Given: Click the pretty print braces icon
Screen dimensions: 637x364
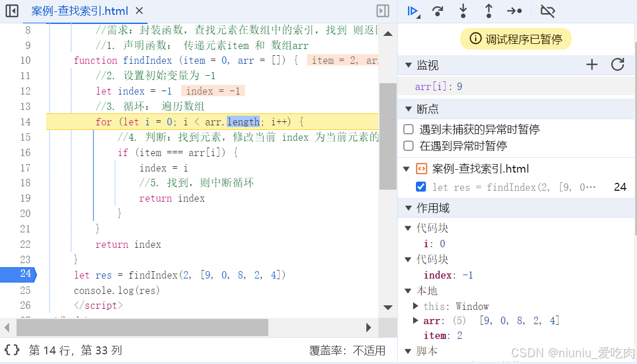Looking at the screenshot, I should coord(12,350).
